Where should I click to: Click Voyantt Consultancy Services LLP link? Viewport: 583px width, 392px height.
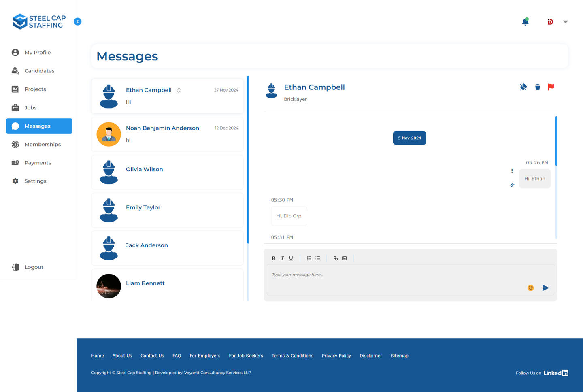point(217,373)
